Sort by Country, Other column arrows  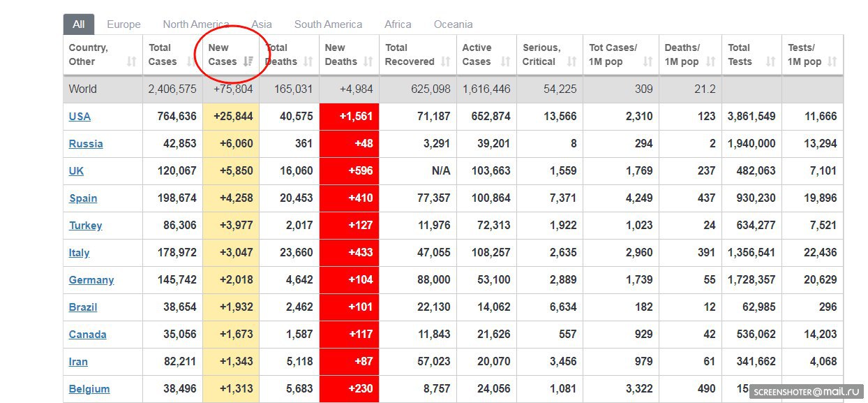pyautogui.click(x=132, y=61)
